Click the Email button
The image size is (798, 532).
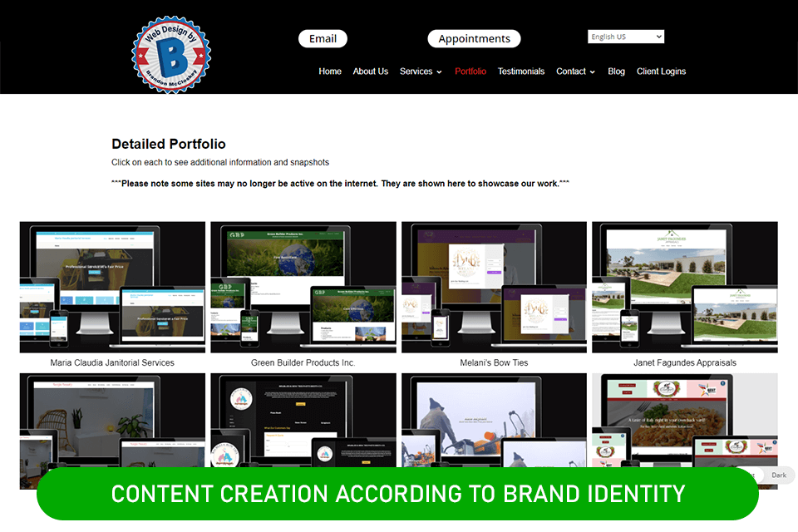tap(323, 39)
